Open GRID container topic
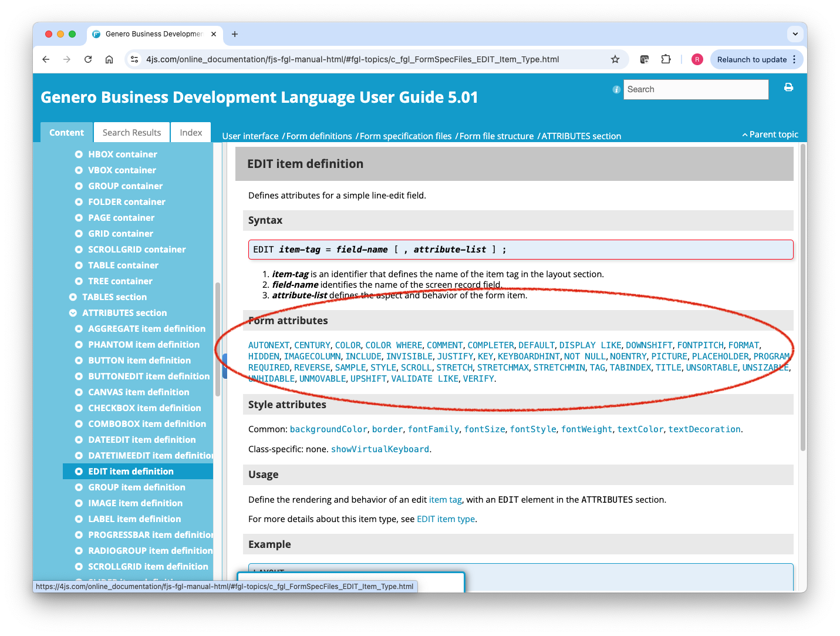This screenshot has height=636, width=840. click(x=121, y=234)
